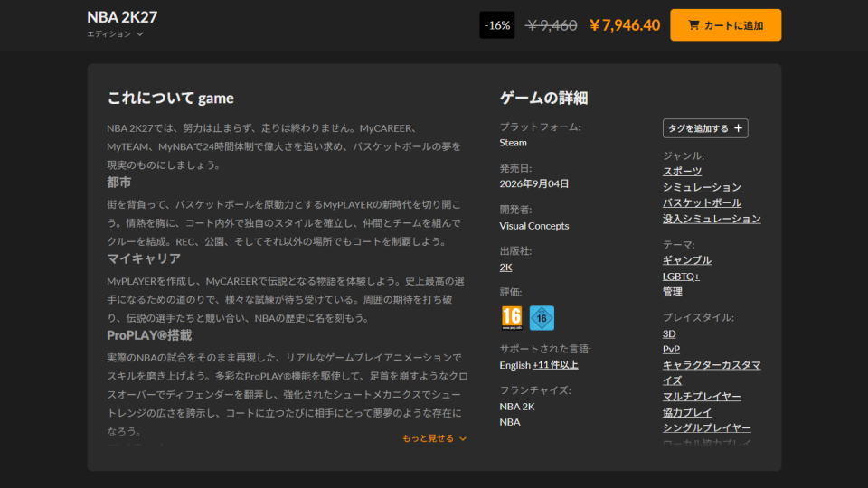Open the ギャンブル theme link
The height and width of the screenshot is (488, 868).
pyautogui.click(x=687, y=260)
